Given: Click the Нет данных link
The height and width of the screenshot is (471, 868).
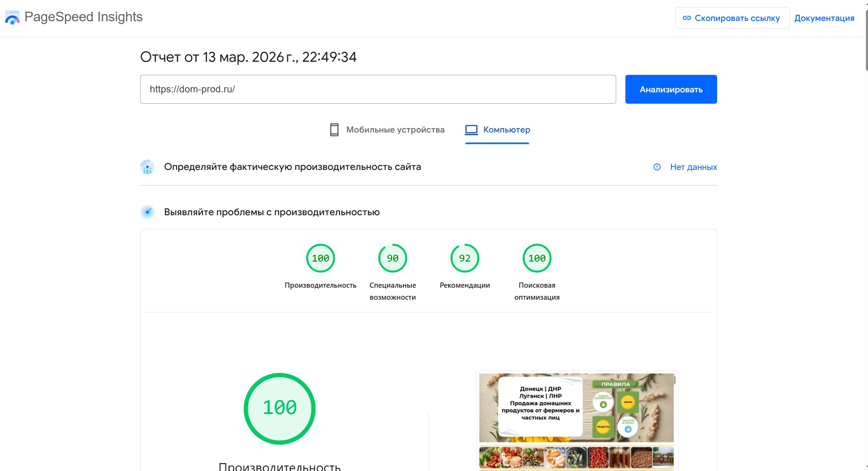Looking at the screenshot, I should click(693, 167).
